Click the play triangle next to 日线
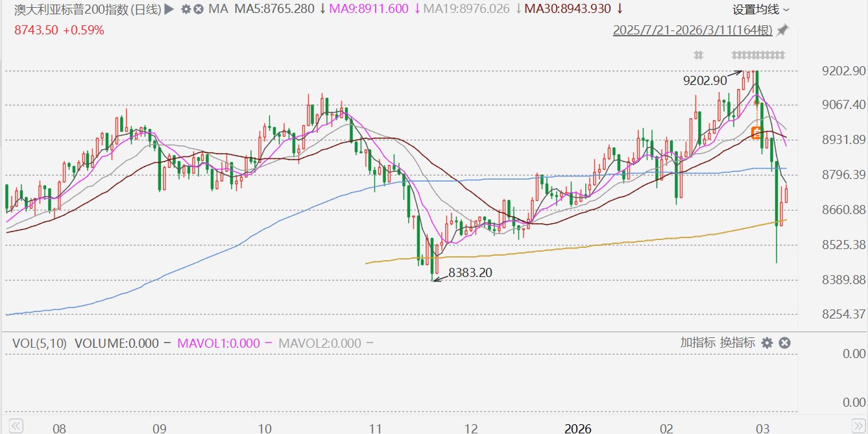This screenshot has width=868, height=434. click(x=169, y=9)
